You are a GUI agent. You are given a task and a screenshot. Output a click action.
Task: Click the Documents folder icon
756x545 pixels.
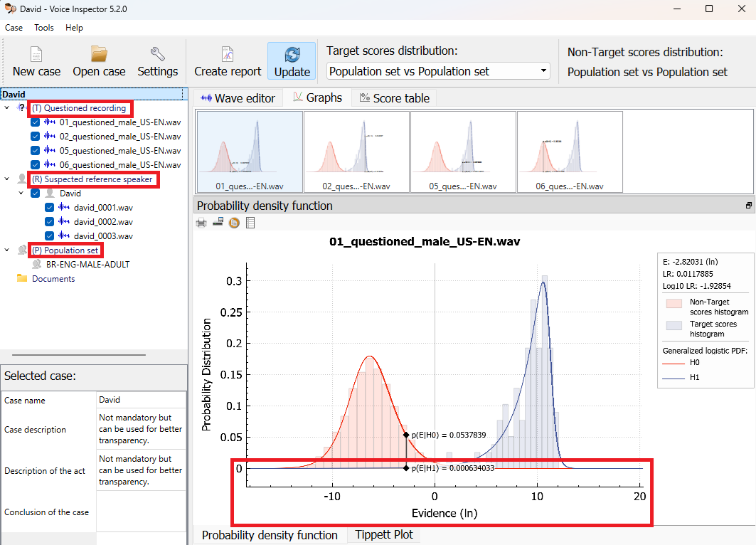coord(22,278)
